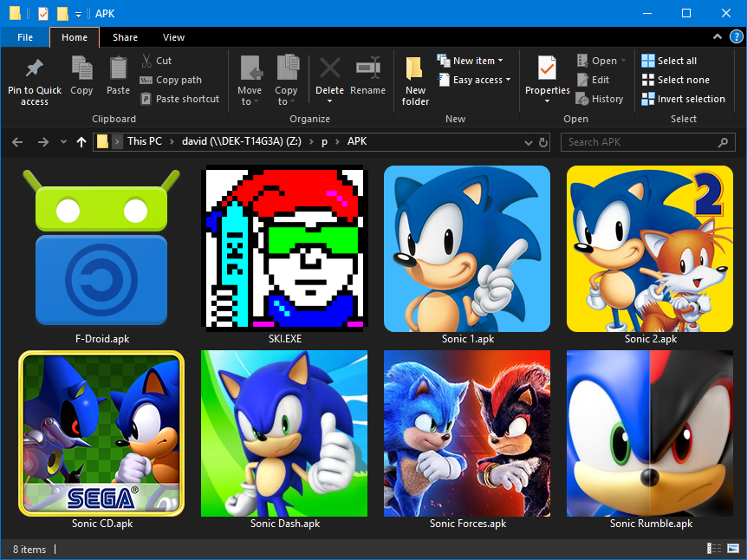This screenshot has width=747, height=560.
Task: Click the title bar New folder quick-access icon
Action: 62,13
